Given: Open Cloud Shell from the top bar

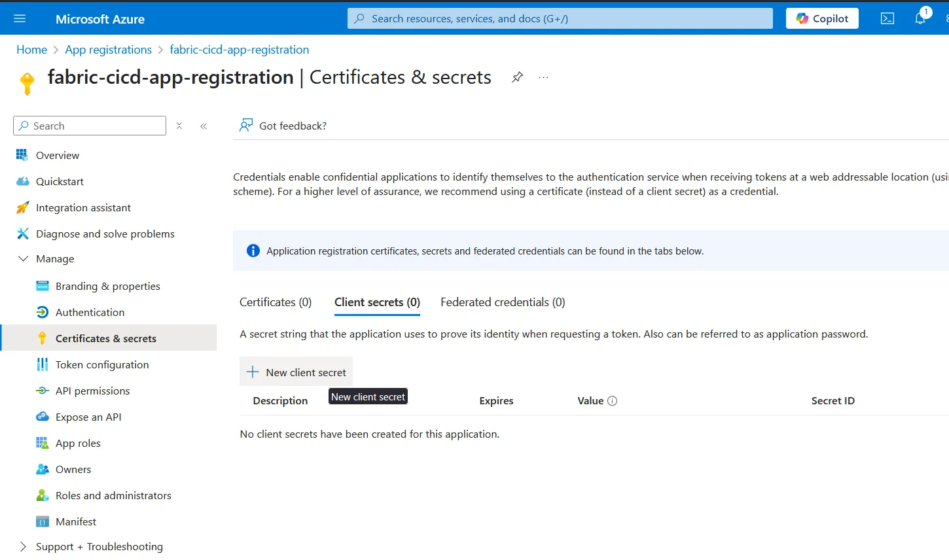Looking at the screenshot, I should tap(887, 19).
